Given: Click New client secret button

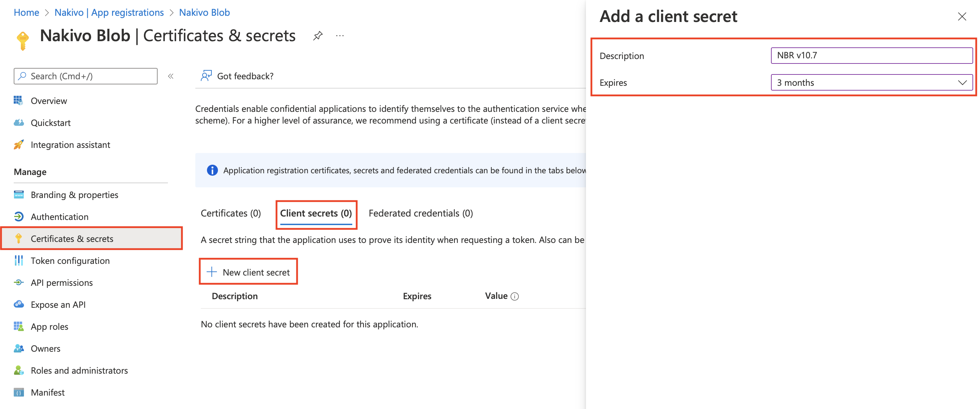Looking at the screenshot, I should pyautogui.click(x=248, y=272).
